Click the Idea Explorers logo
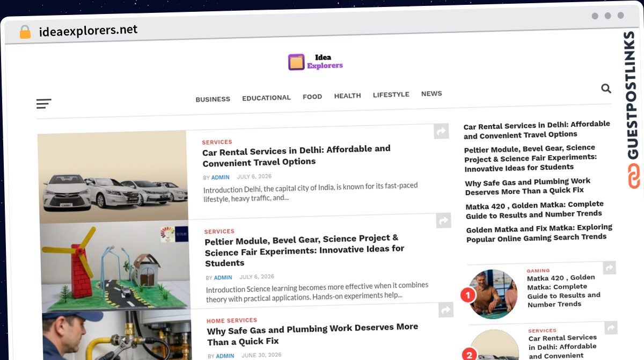 315,62
